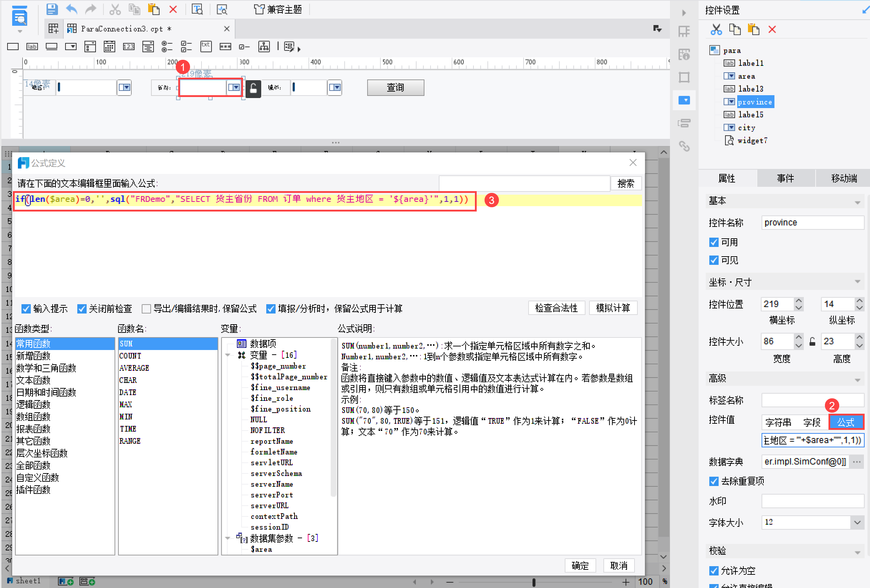Click the save icon in top toolbar
This screenshot has height=588, width=870.
[x=52, y=9]
